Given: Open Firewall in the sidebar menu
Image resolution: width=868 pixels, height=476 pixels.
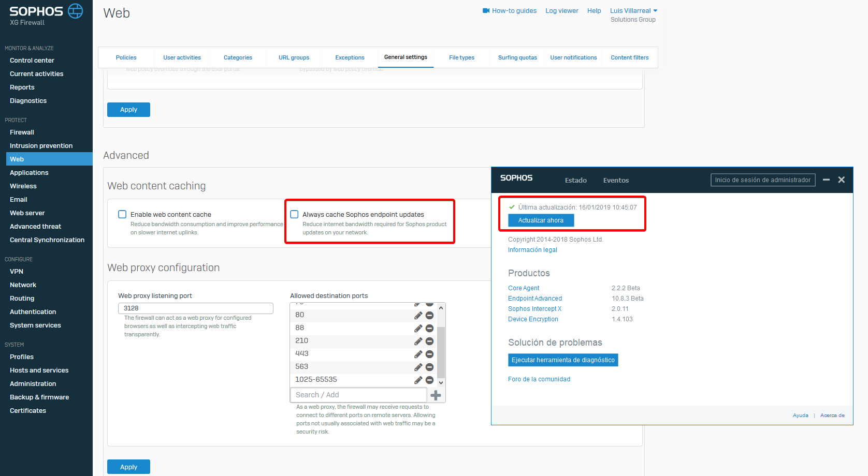Looking at the screenshot, I should pyautogui.click(x=22, y=132).
